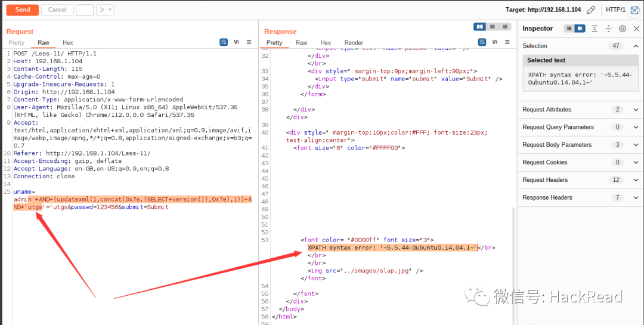Switch to Request Hex tab
Screen dimensions: 644x325
[x=68, y=42]
